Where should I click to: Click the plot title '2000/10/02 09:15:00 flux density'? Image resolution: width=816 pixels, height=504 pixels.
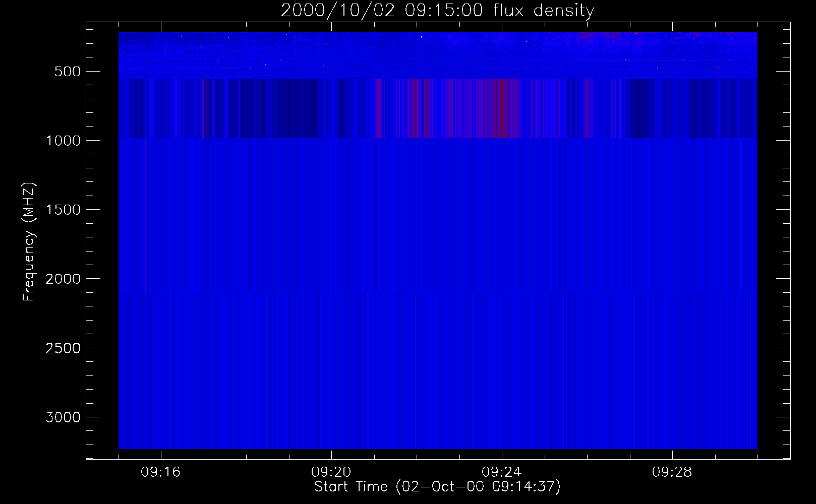437,11
